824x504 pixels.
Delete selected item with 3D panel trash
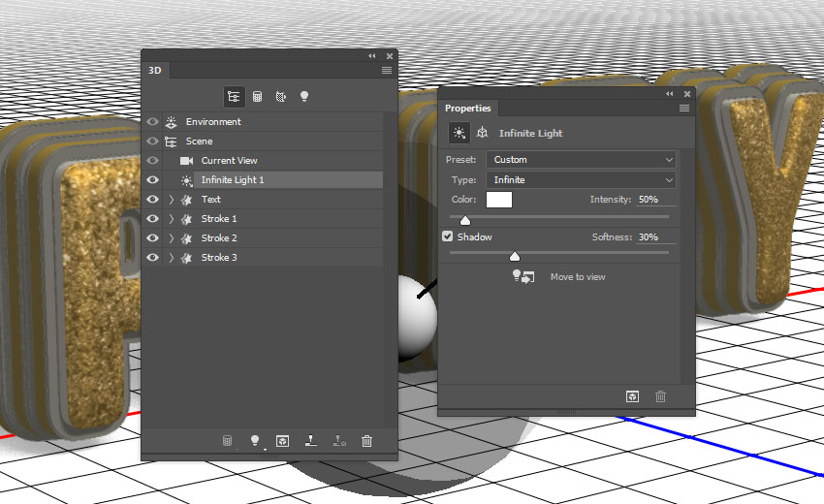pos(366,441)
